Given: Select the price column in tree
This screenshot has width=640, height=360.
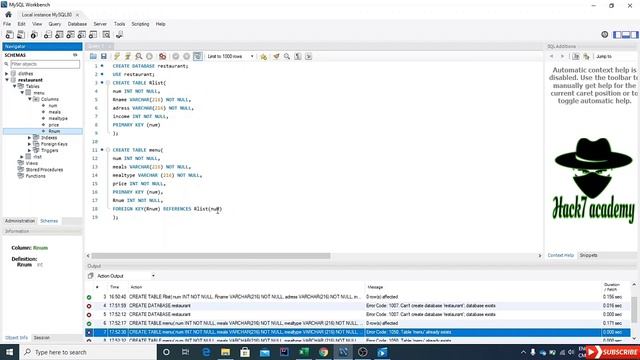Looking at the screenshot, I should click(54, 125).
